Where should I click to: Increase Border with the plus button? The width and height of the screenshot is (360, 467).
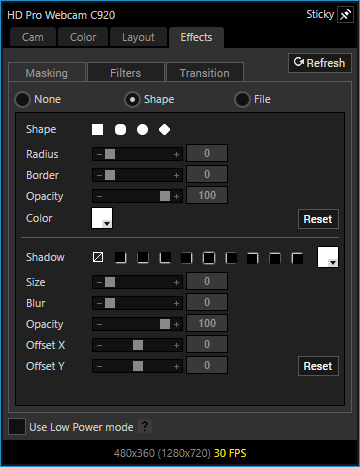(x=176, y=175)
